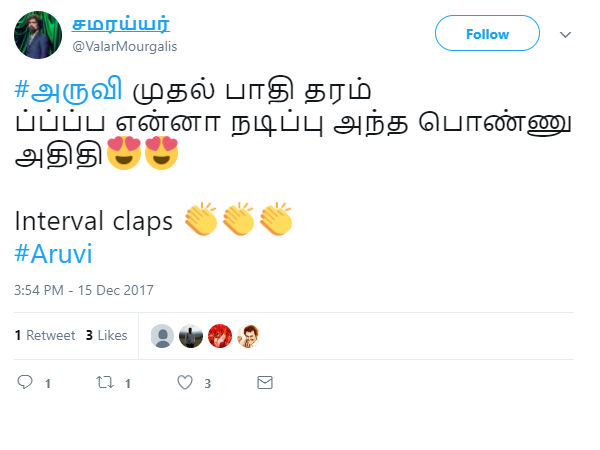View the 1 Retweet list

[45, 335]
